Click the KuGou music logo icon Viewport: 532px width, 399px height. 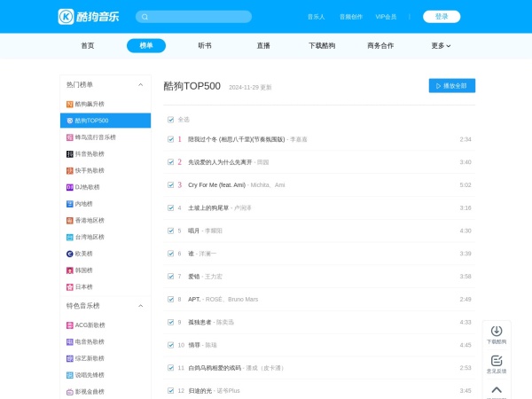tap(66, 17)
